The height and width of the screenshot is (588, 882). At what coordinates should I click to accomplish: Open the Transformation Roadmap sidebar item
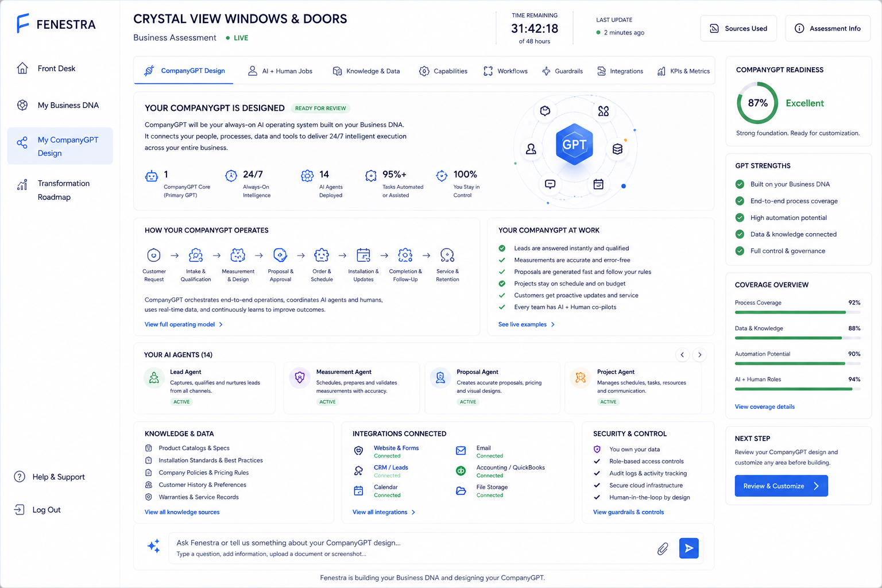(x=60, y=190)
